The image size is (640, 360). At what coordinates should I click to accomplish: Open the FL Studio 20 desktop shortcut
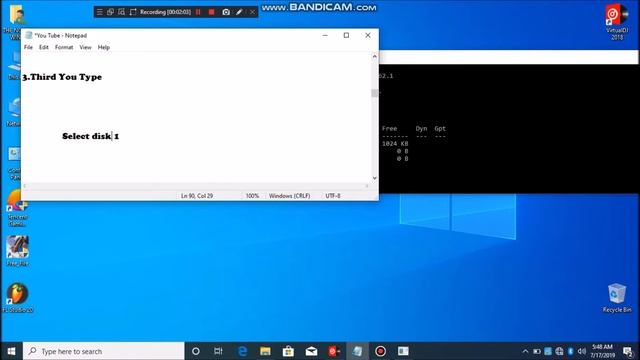click(17, 298)
